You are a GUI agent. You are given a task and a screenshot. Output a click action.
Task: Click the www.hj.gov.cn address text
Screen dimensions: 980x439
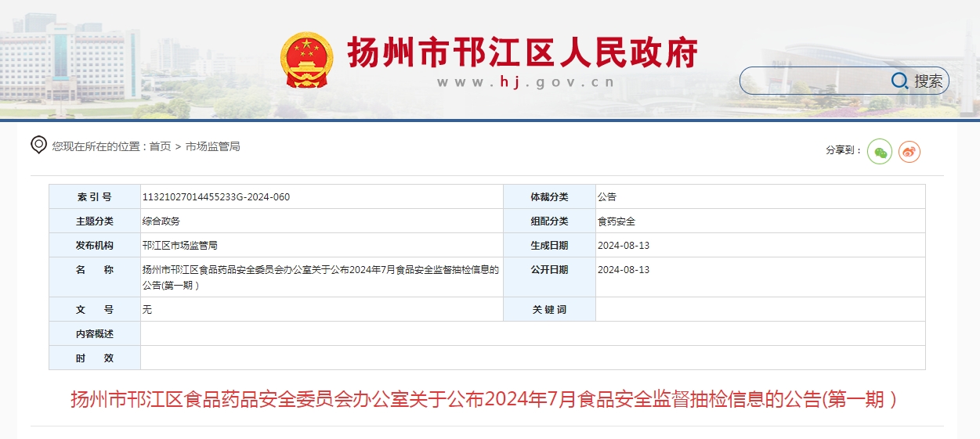pyautogui.click(x=525, y=82)
